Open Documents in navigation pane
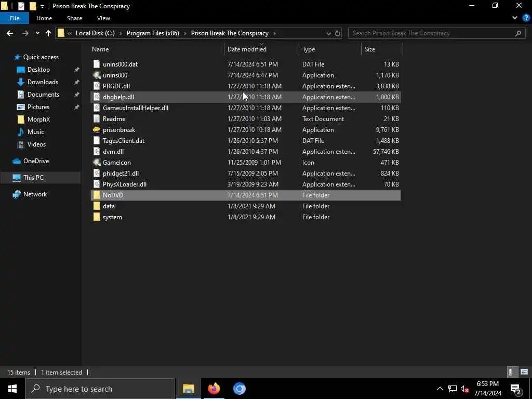The width and height of the screenshot is (532, 399). 43,95
